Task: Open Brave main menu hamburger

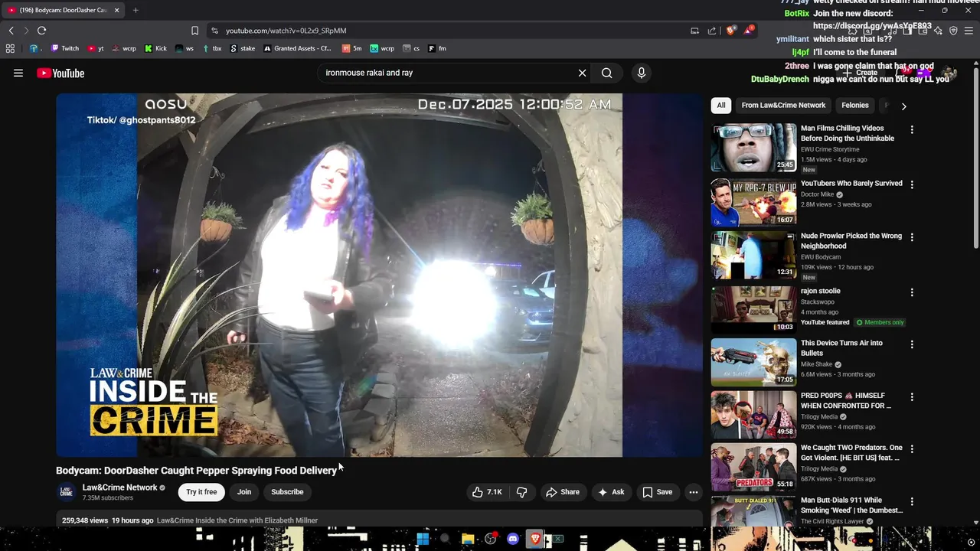Action: point(969,31)
